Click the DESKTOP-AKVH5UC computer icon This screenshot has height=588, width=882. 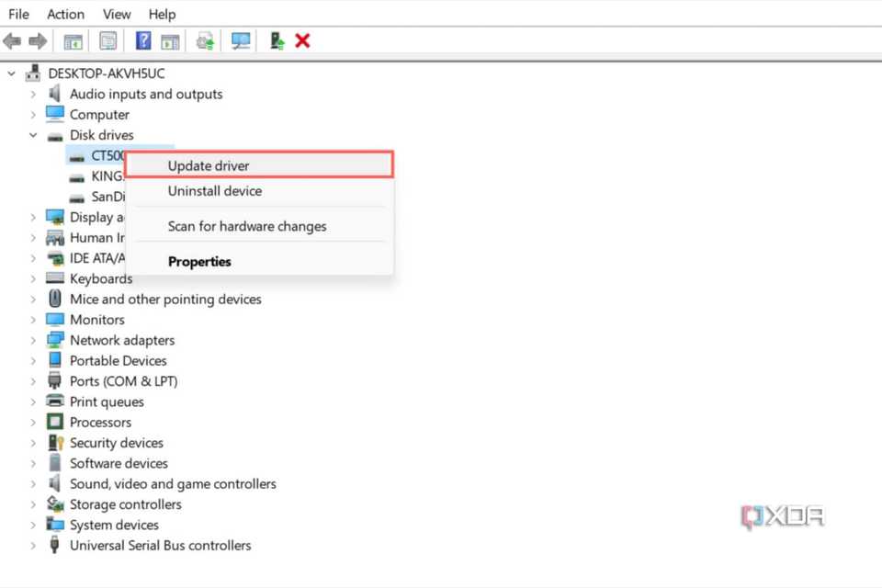[33, 73]
